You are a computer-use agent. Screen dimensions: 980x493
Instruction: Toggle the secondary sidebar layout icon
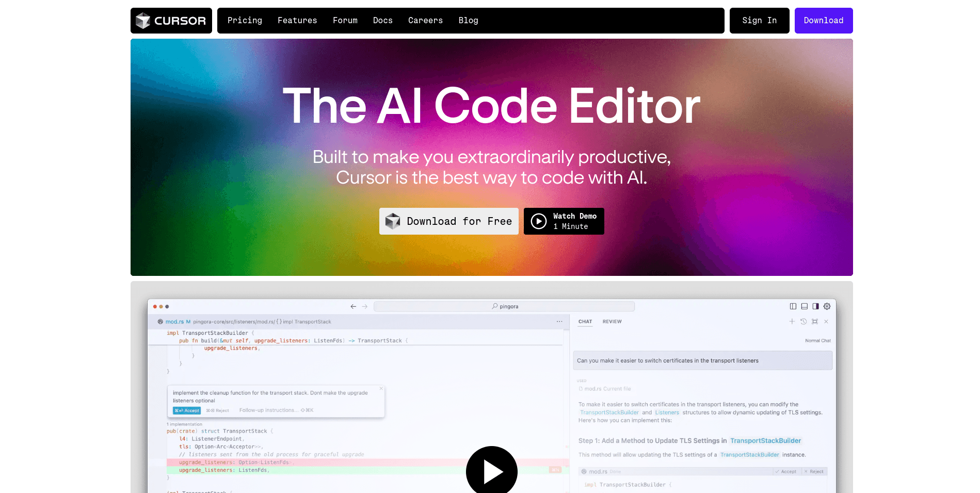click(816, 306)
